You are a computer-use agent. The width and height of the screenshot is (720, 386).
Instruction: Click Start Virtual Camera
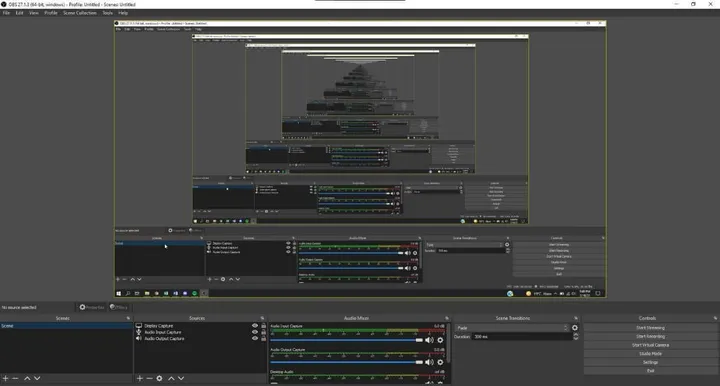tap(650, 345)
